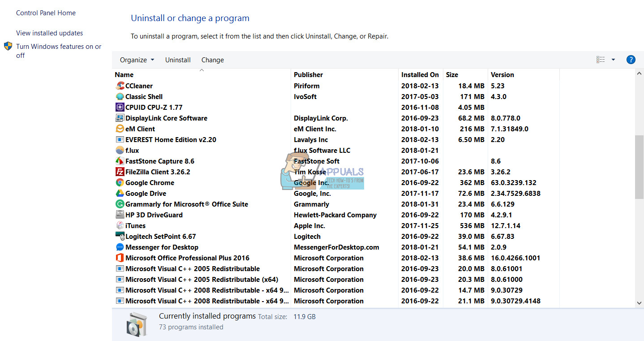Select the Classic Shell entry name

pyautogui.click(x=144, y=96)
